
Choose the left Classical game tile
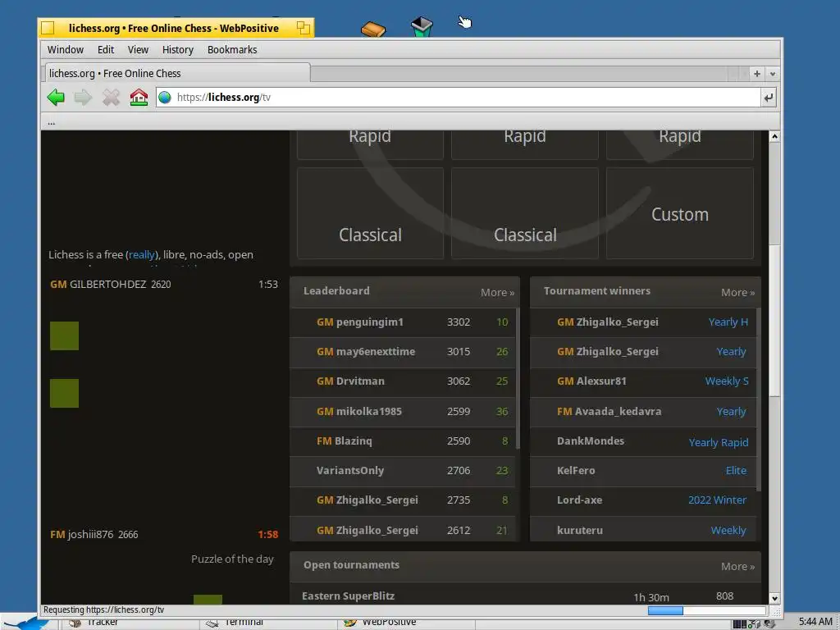click(370, 213)
